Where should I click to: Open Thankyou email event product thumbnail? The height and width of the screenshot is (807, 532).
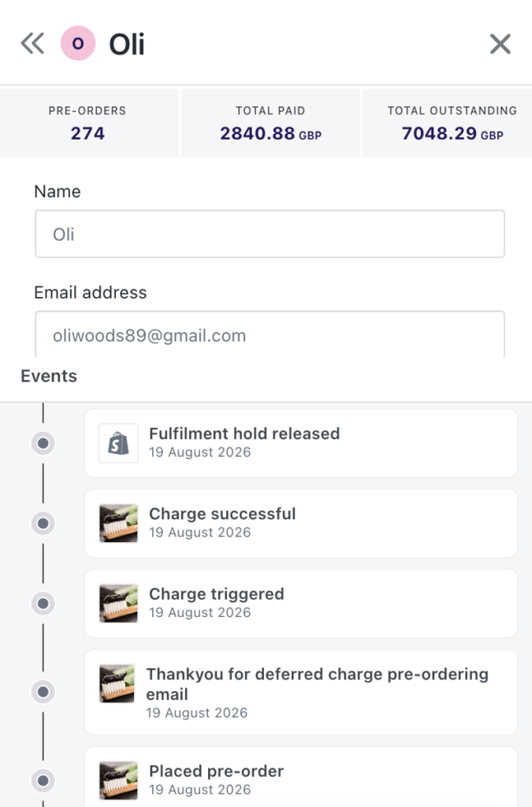coord(117,683)
